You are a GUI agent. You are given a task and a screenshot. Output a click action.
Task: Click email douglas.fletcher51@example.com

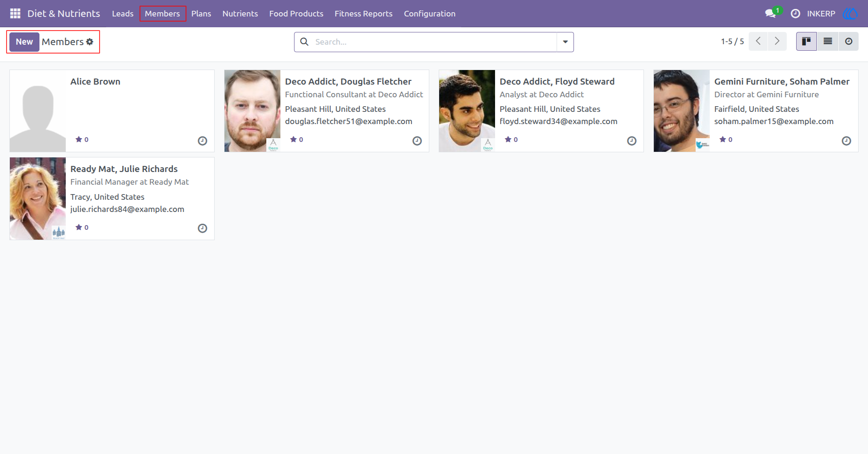349,121
